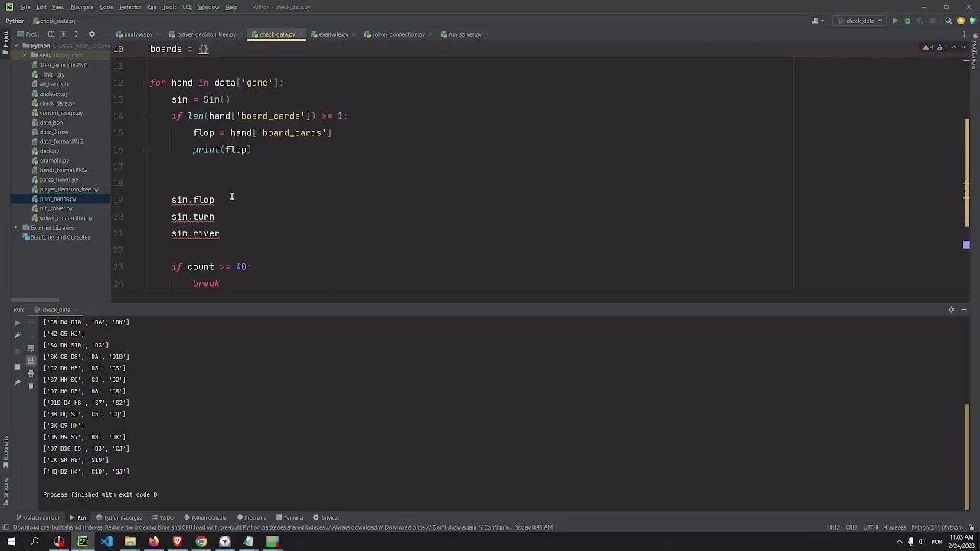The width and height of the screenshot is (980, 551).
Task: Click the Don't show again link
Action: click(456, 527)
